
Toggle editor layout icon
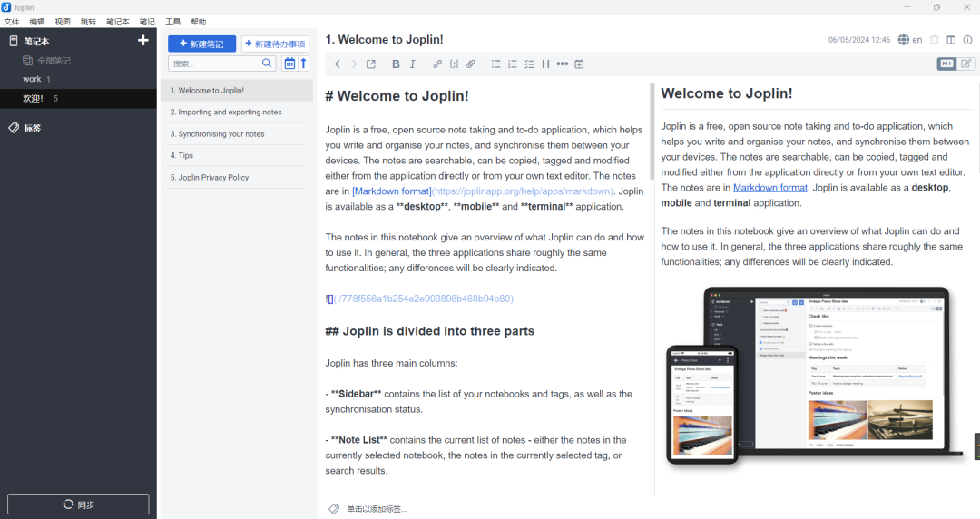951,39
